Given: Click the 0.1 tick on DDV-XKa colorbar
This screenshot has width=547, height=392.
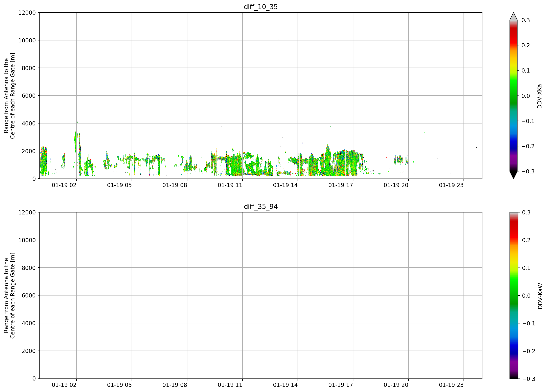Looking at the screenshot, I should pos(526,71).
